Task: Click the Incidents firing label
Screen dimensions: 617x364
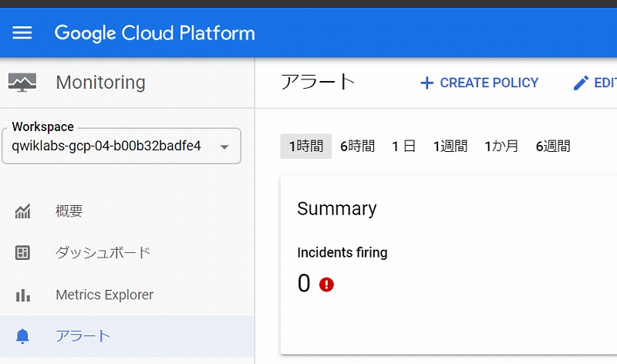Action: [342, 252]
